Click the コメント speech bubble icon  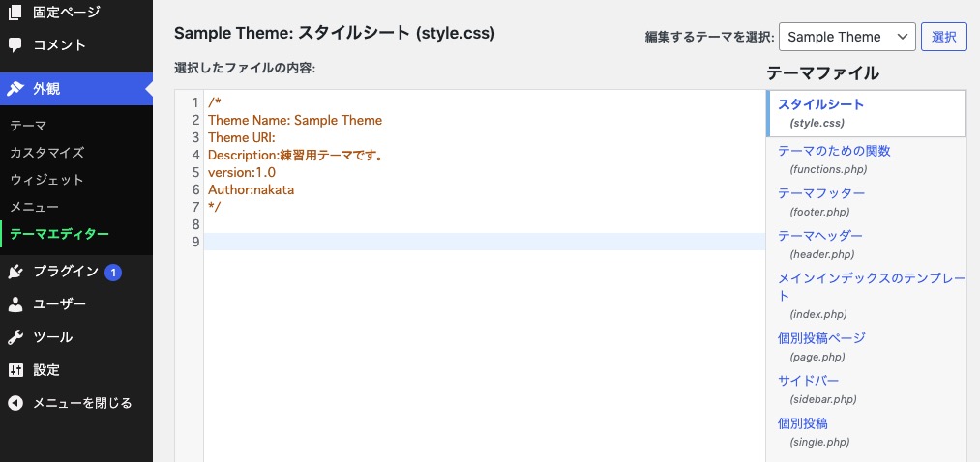pos(15,45)
